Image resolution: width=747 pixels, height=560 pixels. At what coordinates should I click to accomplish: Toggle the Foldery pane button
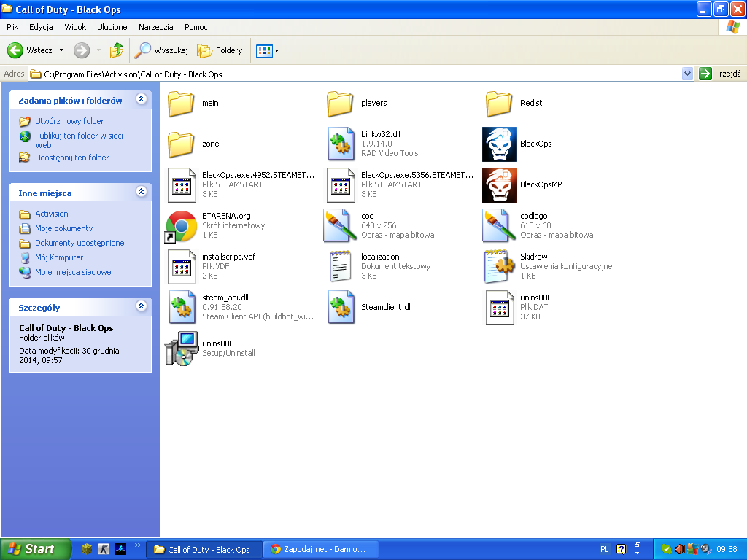[x=220, y=50]
